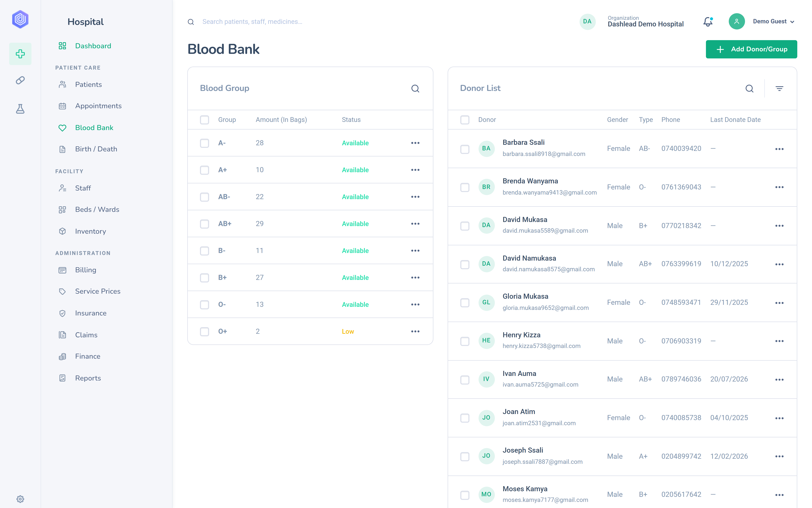Open more options for A+ blood group

(x=415, y=170)
